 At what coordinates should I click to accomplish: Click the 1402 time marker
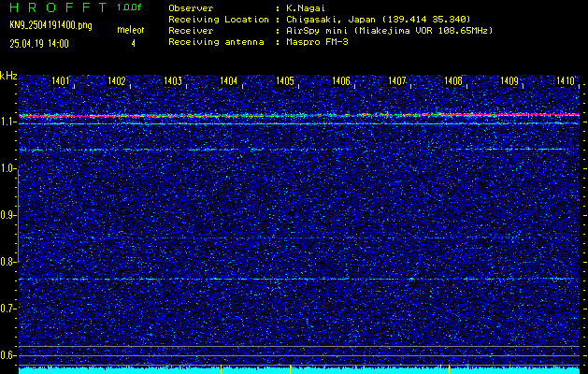coord(116,80)
